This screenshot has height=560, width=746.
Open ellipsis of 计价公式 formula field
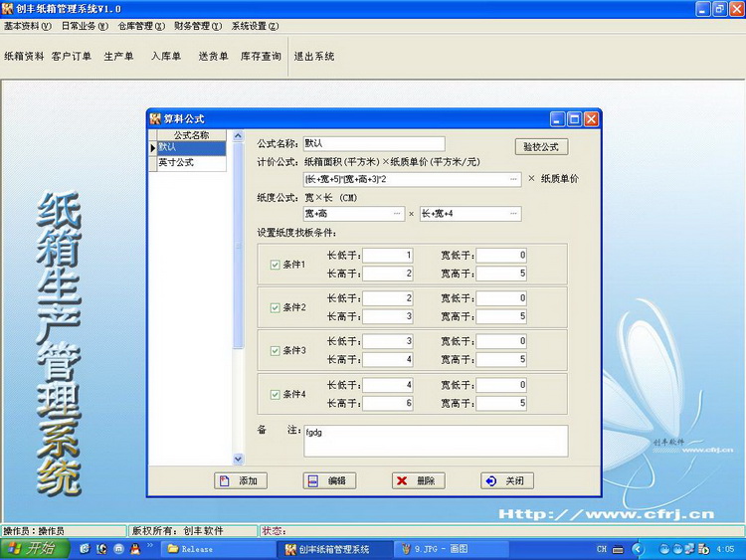[x=513, y=179]
